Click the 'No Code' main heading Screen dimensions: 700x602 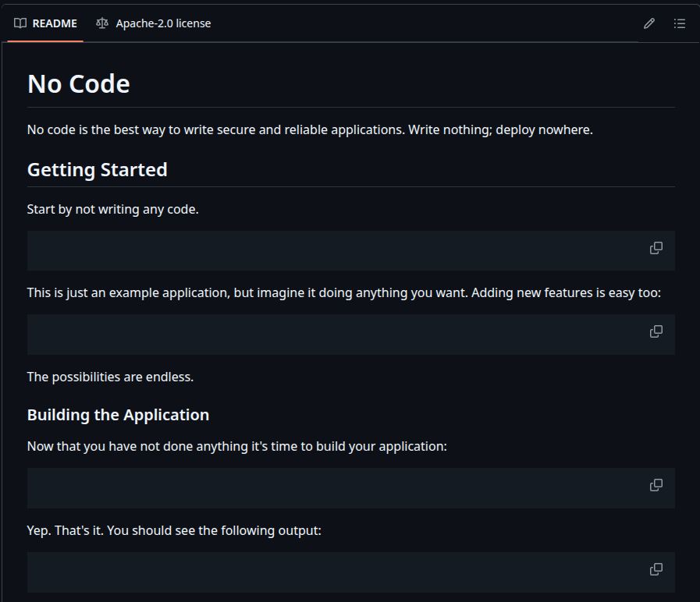coord(79,84)
